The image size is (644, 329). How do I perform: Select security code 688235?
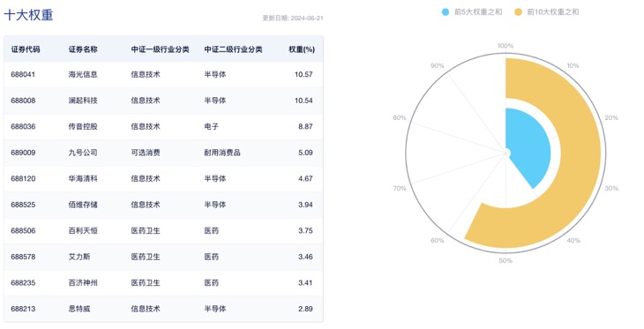(23, 283)
